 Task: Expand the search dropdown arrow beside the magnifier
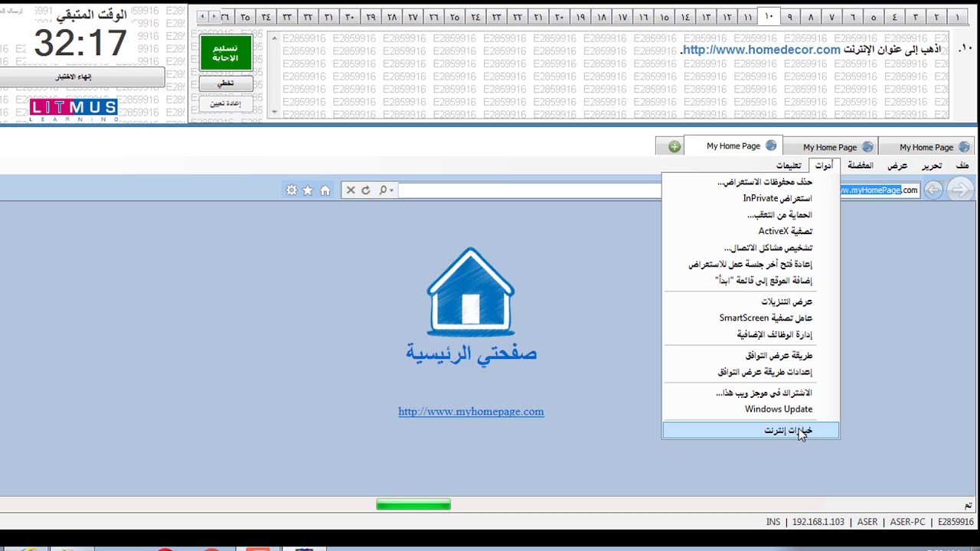[x=391, y=191]
